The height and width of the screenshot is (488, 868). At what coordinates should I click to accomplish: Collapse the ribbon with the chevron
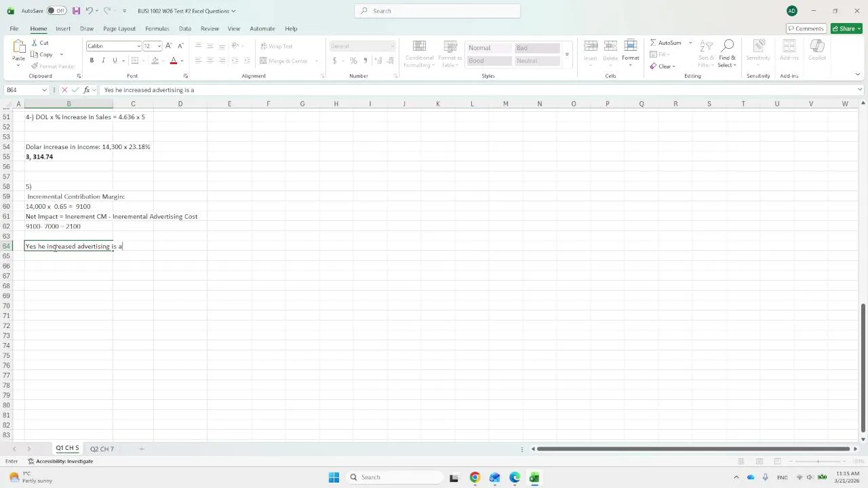coord(857,75)
